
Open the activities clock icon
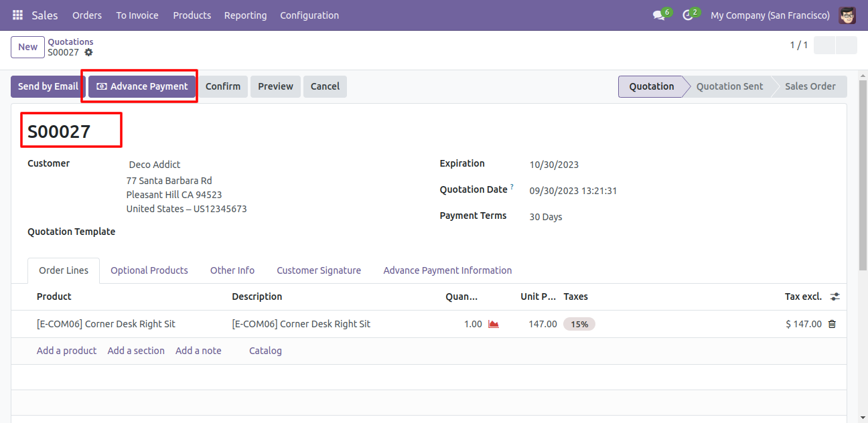[688, 15]
